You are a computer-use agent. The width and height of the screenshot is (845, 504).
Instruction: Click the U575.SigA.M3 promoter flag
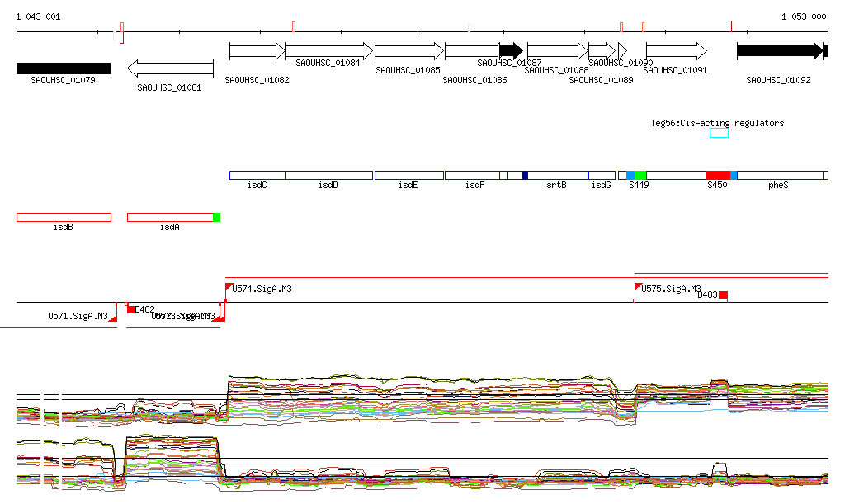pyautogui.click(x=638, y=287)
